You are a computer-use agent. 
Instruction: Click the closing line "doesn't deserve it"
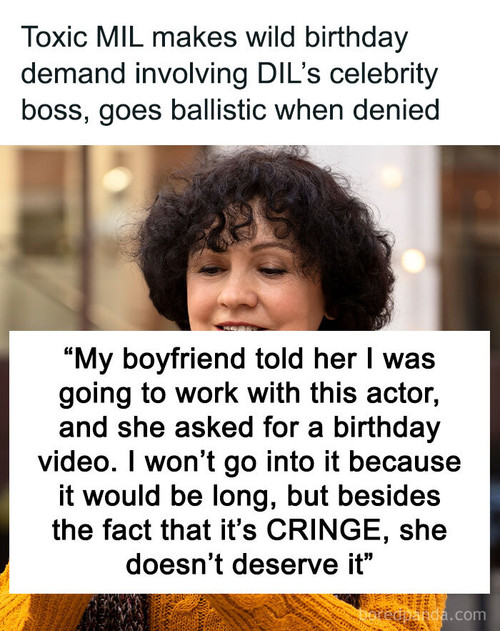250,564
